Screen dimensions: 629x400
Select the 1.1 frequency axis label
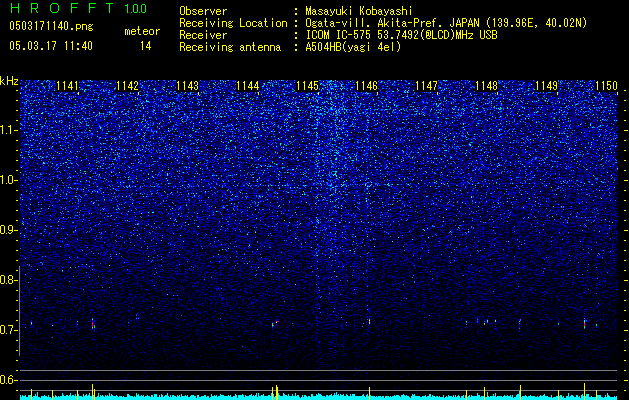(x=9, y=130)
